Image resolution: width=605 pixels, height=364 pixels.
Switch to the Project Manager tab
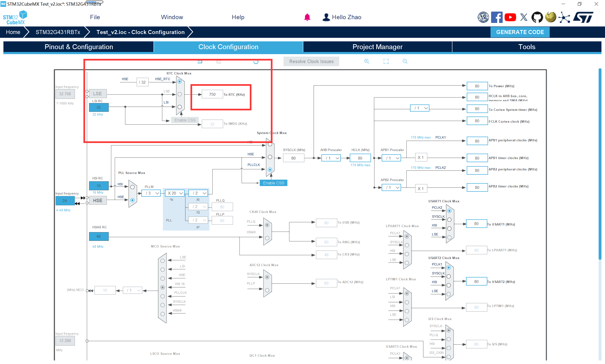click(377, 47)
